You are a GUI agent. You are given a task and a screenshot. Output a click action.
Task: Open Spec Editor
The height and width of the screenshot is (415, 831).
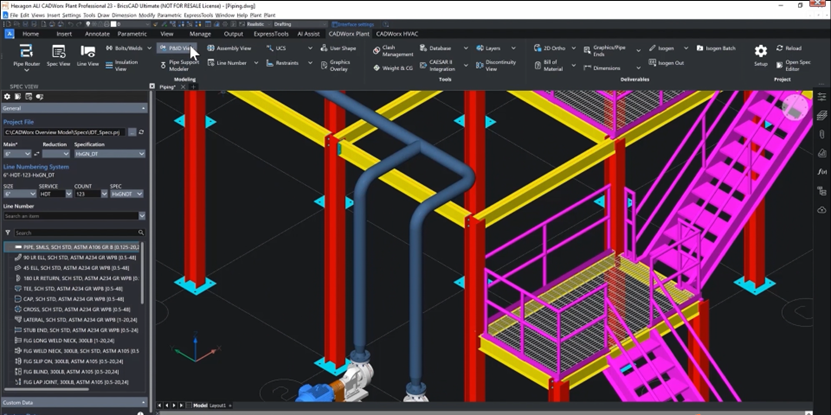793,65
